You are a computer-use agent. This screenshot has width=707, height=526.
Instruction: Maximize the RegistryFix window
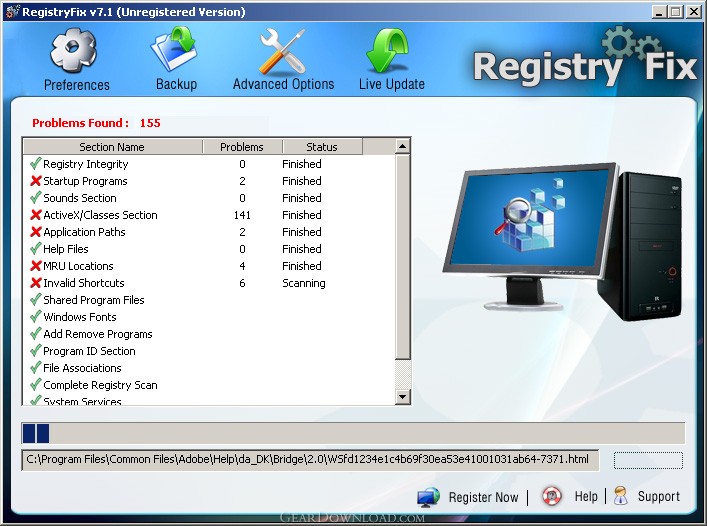coord(675,12)
